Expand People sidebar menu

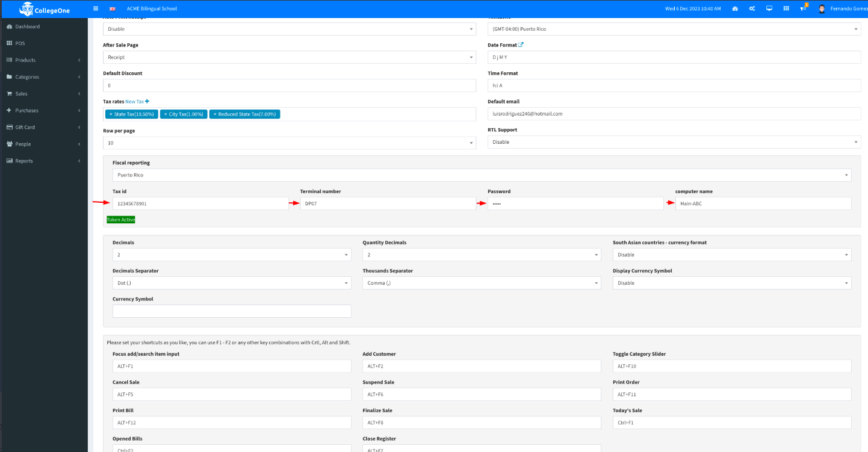click(x=44, y=144)
